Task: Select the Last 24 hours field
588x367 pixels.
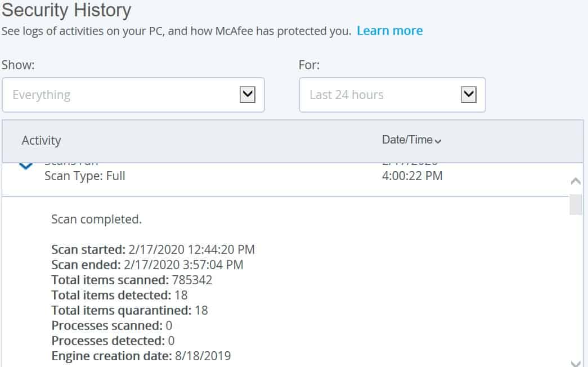Action: [392, 95]
